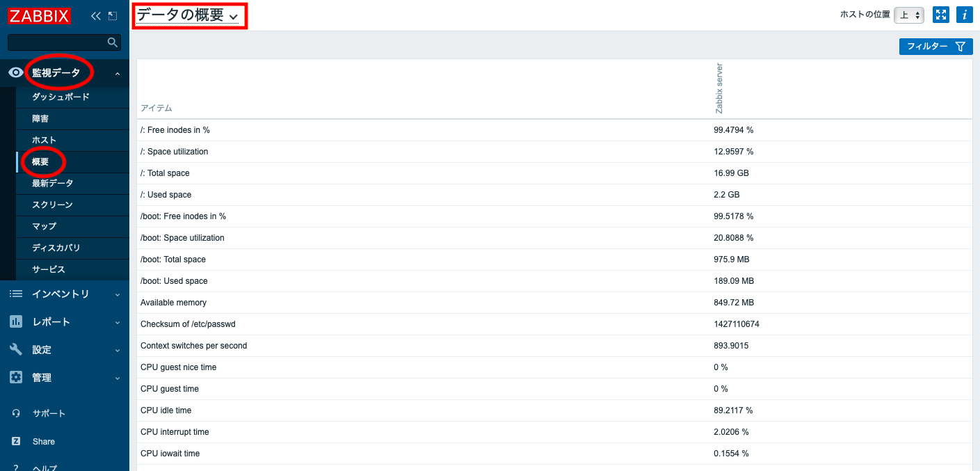Click value 189.09 MB
The image size is (980, 471).
[x=734, y=281]
